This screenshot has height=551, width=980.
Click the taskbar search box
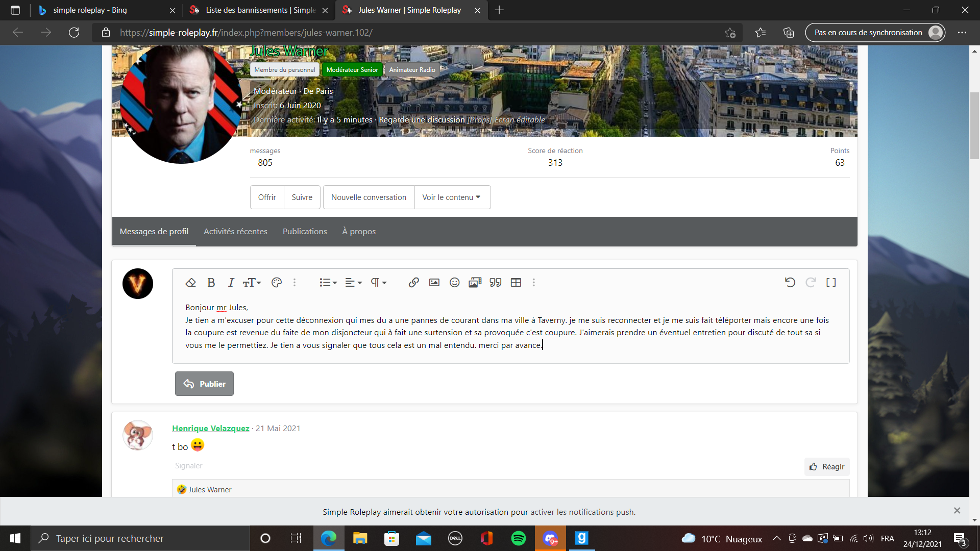(x=141, y=538)
